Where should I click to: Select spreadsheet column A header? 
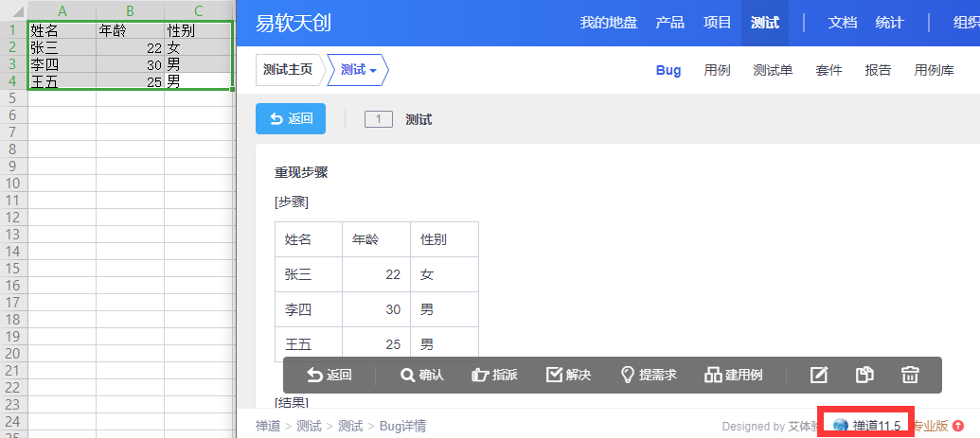click(x=62, y=10)
